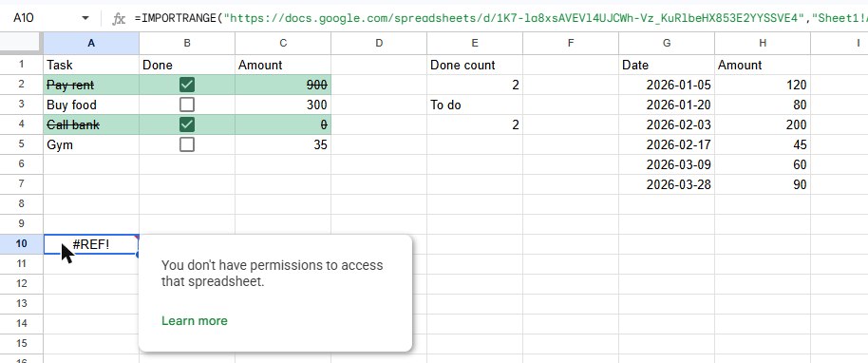Uncheck the Call bank Done checkbox
The width and height of the screenshot is (868, 363).
[x=187, y=124]
